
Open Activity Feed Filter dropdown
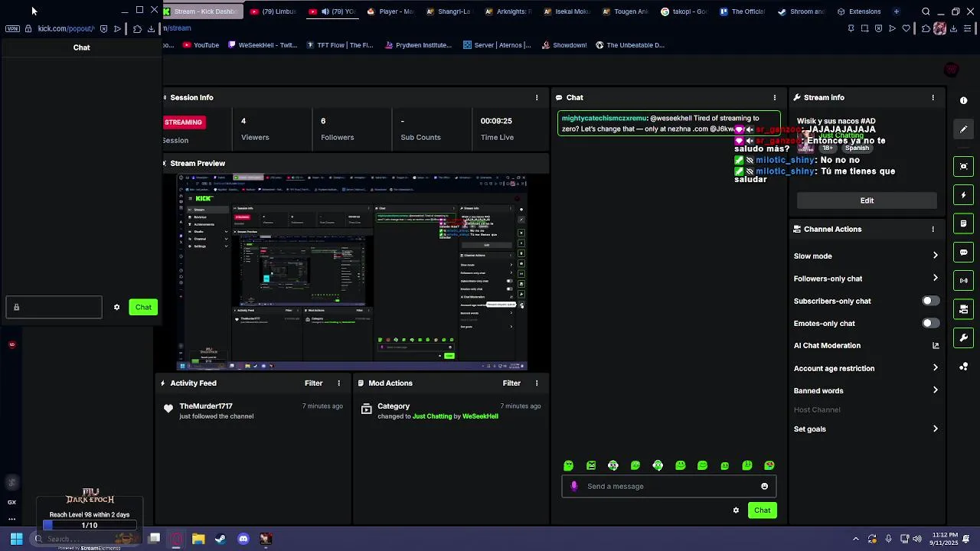coord(313,383)
